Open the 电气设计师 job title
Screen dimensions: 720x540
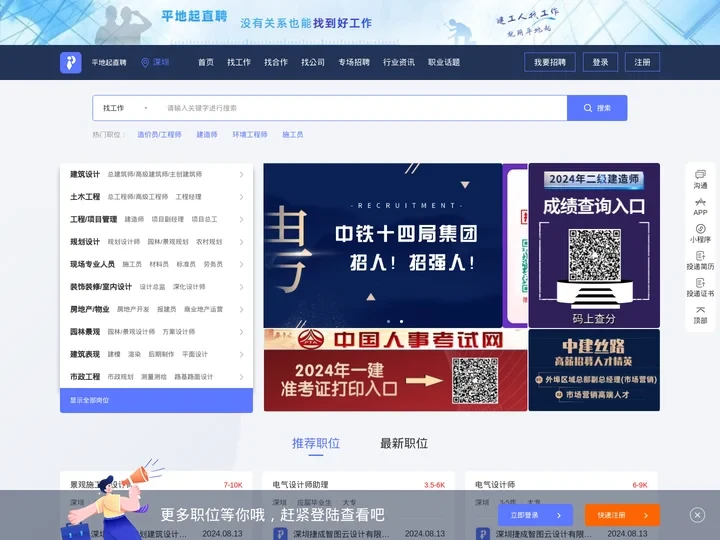pyautogui.click(x=495, y=484)
